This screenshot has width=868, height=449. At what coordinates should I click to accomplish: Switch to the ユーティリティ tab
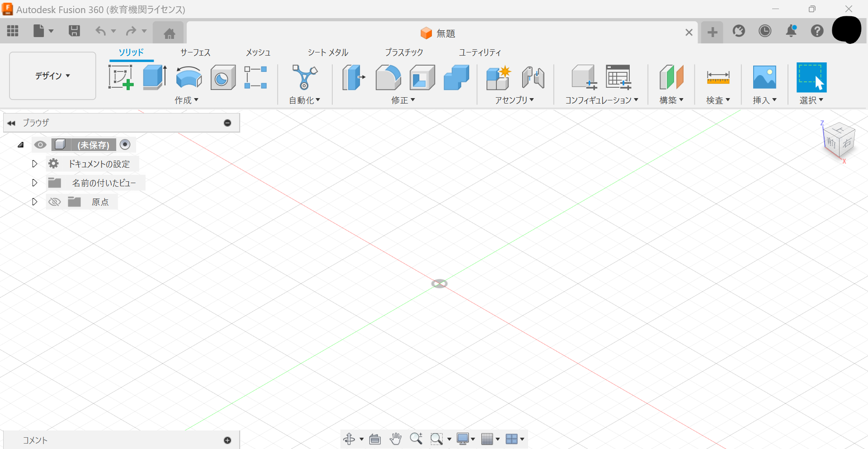tap(480, 52)
